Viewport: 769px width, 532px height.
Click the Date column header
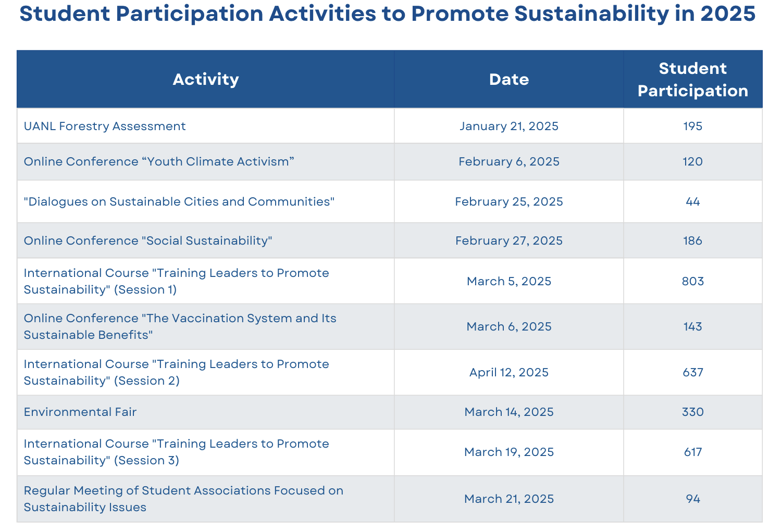click(x=509, y=79)
